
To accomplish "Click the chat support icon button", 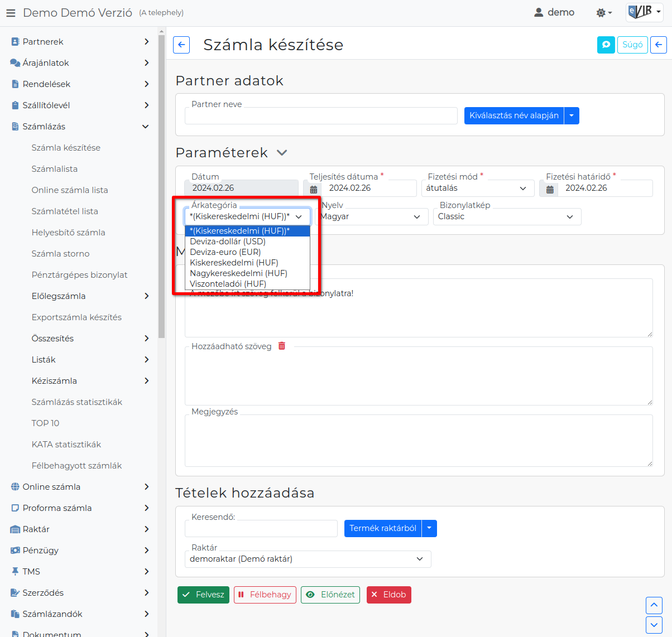I will click(606, 45).
